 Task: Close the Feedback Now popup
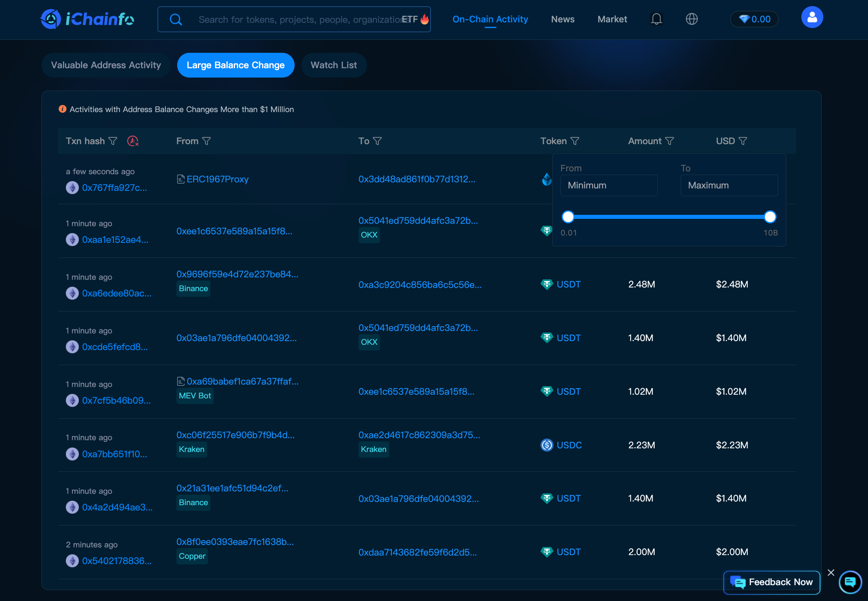(831, 572)
